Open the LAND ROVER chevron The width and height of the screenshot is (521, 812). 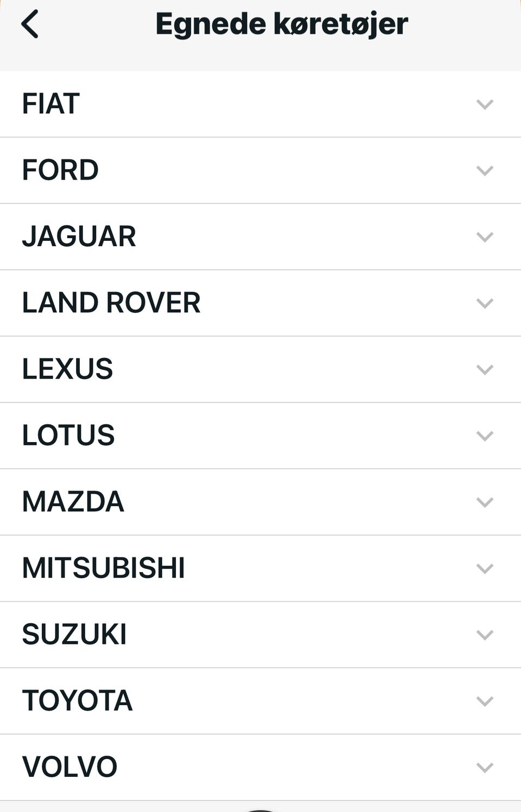[x=485, y=303]
